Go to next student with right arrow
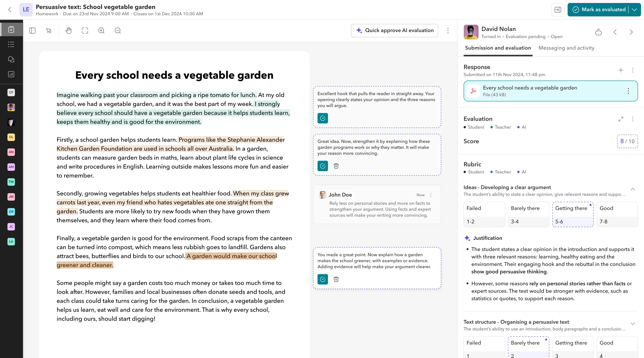 [631, 32]
